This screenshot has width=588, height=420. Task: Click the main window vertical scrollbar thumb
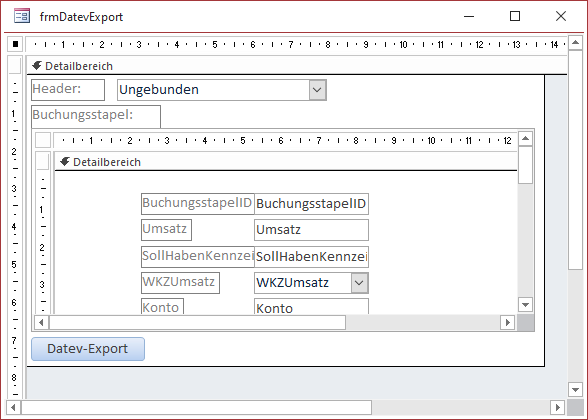click(575, 159)
